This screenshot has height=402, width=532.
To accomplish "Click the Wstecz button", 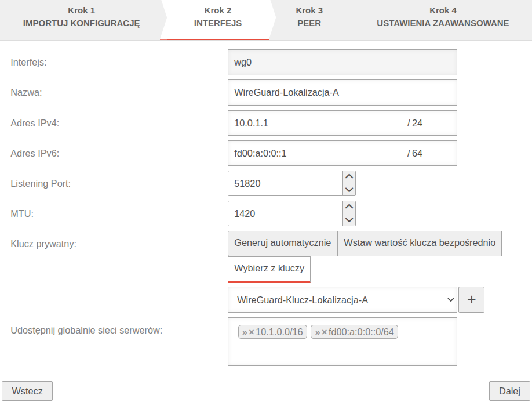I will point(27,391).
